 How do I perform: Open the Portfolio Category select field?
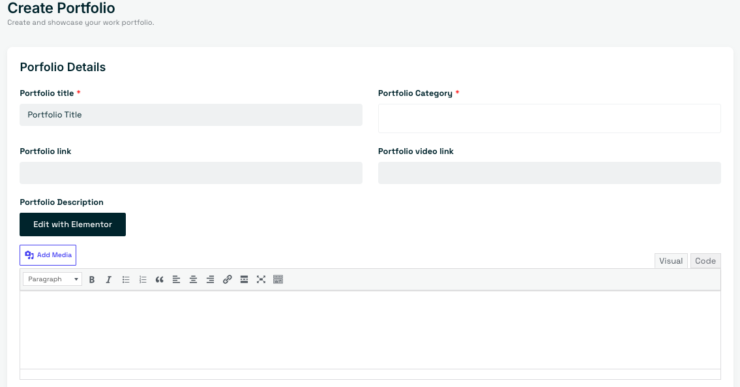point(549,118)
